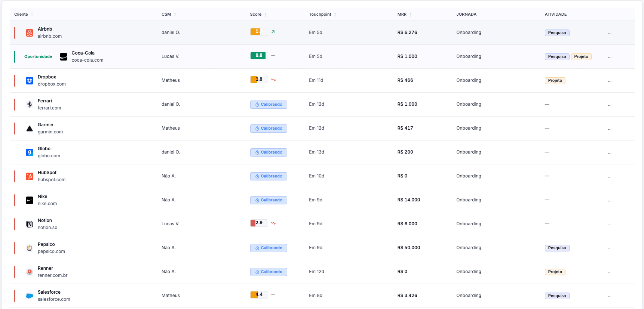Click the Coca-Cola company logo
The image size is (644, 309).
pos(64,57)
